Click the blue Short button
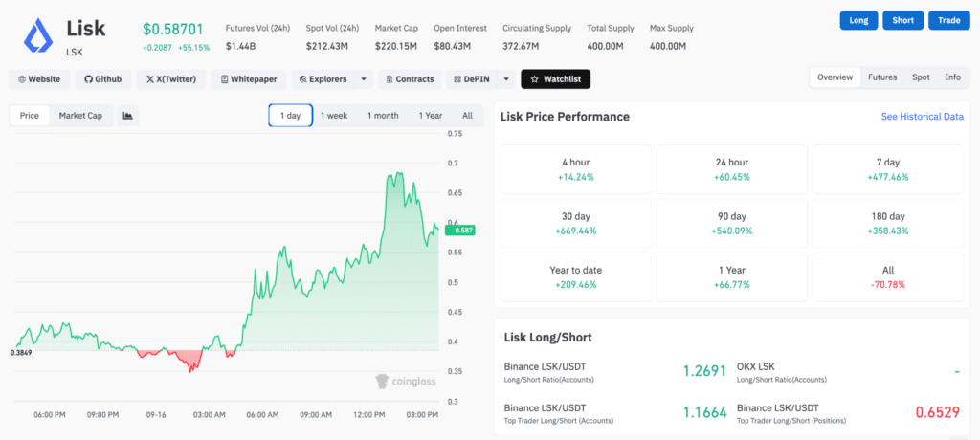This screenshot has height=440, width=980. pos(903,20)
